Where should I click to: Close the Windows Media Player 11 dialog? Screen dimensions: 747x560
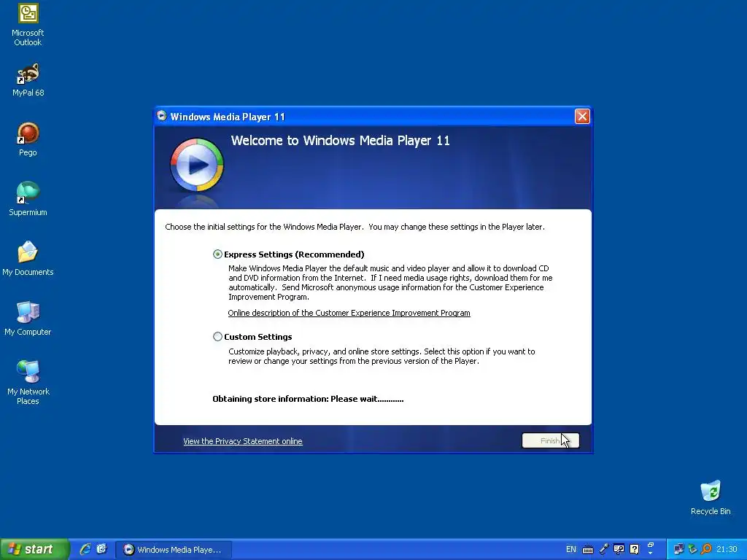pyautogui.click(x=582, y=116)
